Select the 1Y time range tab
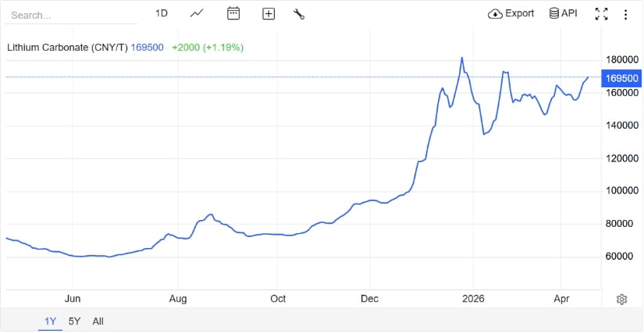Image resolution: width=644 pixels, height=333 pixels. [50, 321]
